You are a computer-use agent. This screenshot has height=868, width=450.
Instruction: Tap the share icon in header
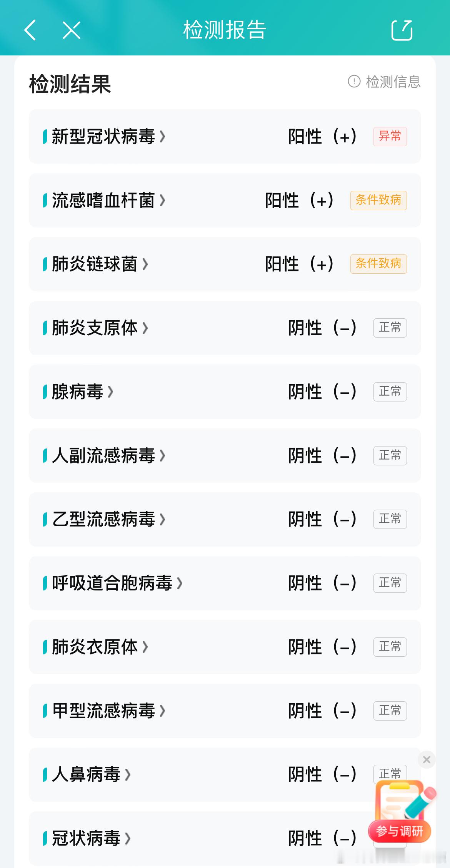tap(402, 30)
